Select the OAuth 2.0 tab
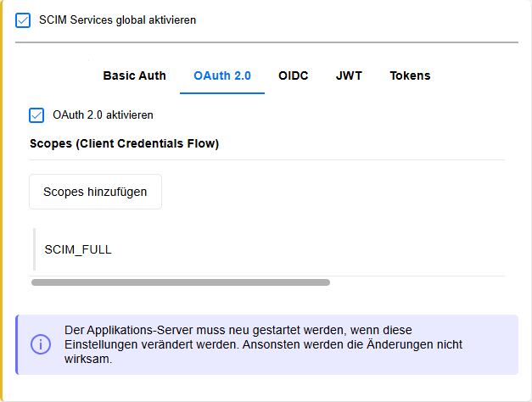 pyautogui.click(x=222, y=75)
